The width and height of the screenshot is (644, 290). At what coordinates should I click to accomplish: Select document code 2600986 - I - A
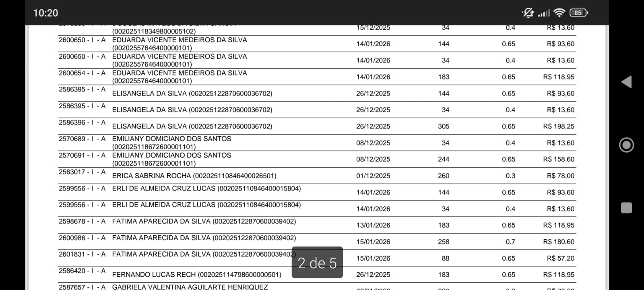point(82,238)
